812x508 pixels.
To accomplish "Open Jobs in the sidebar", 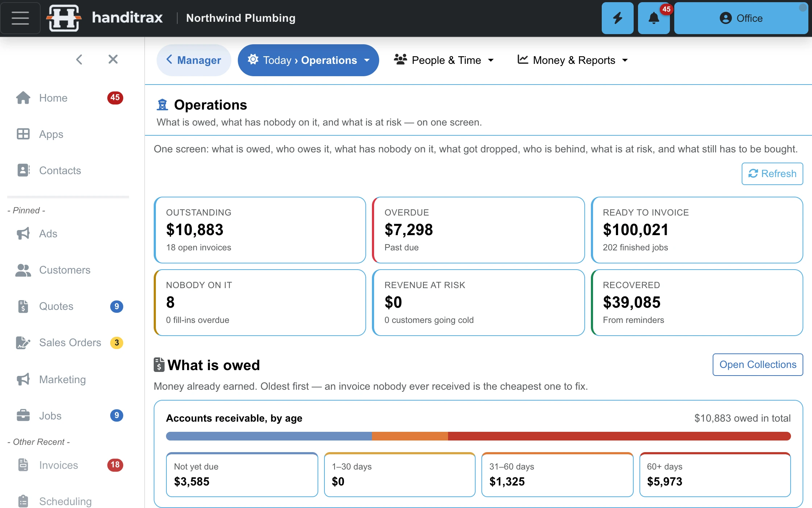I will [x=69, y=416].
